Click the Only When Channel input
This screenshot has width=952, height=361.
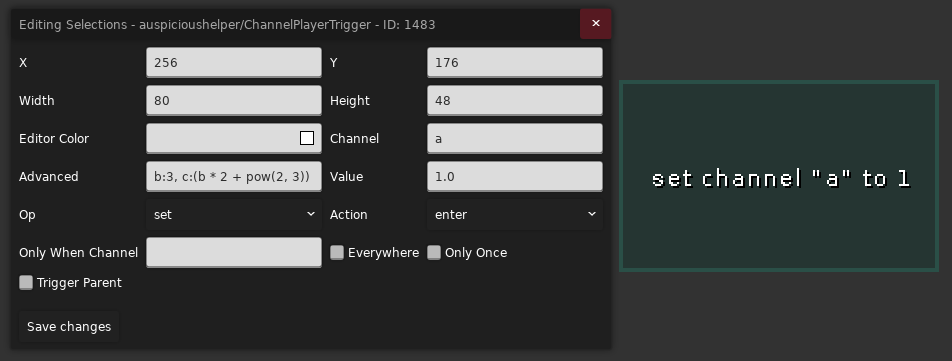click(x=234, y=252)
